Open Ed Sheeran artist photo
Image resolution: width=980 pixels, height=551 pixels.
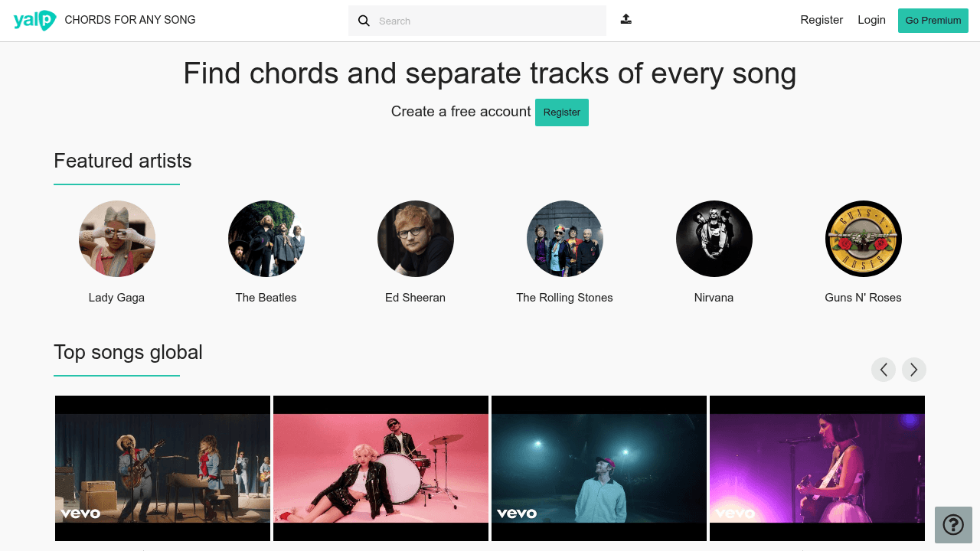tap(416, 239)
